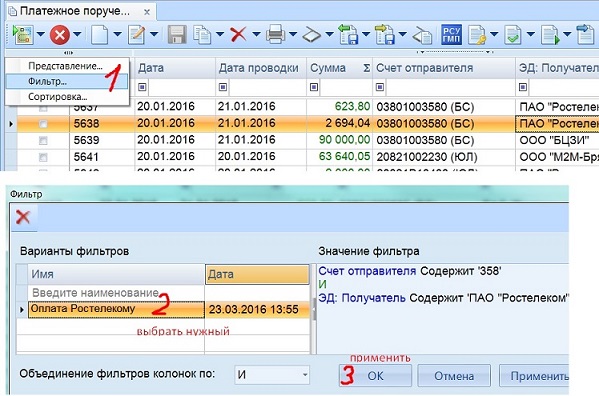Click the Счет отправителя column header
This screenshot has width=599, height=396.
coord(444,68)
